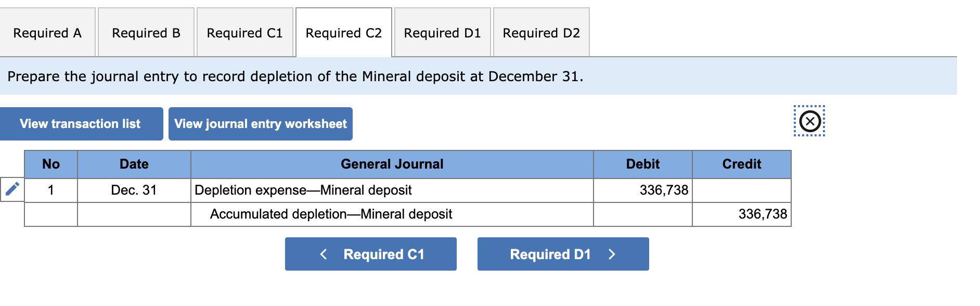
Task: Open the Required D1 tab
Action: click(443, 33)
